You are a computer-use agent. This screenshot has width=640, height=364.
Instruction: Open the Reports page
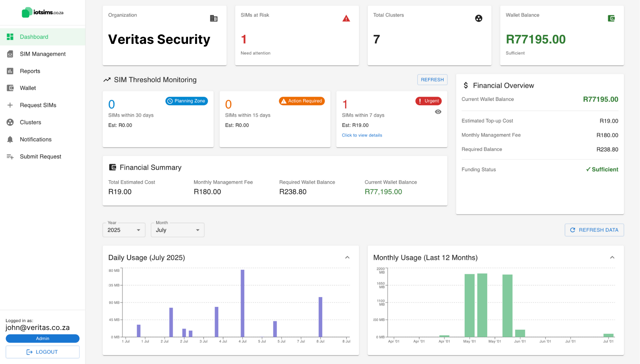click(x=43, y=71)
